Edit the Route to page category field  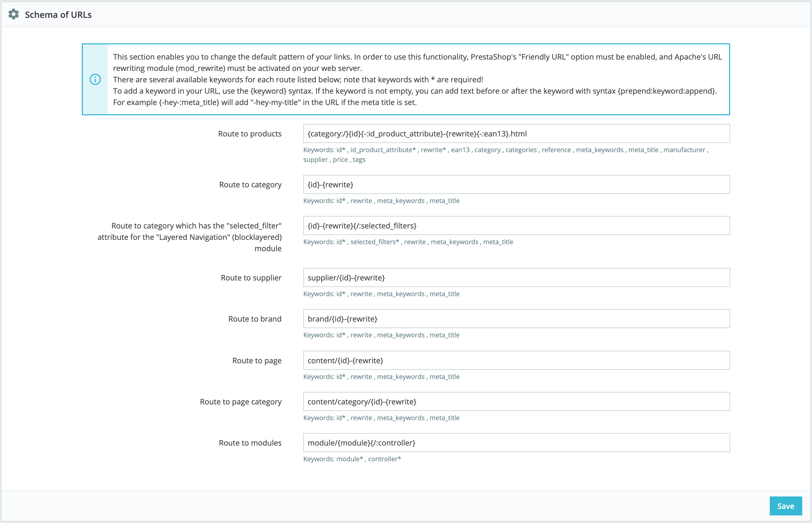517,401
